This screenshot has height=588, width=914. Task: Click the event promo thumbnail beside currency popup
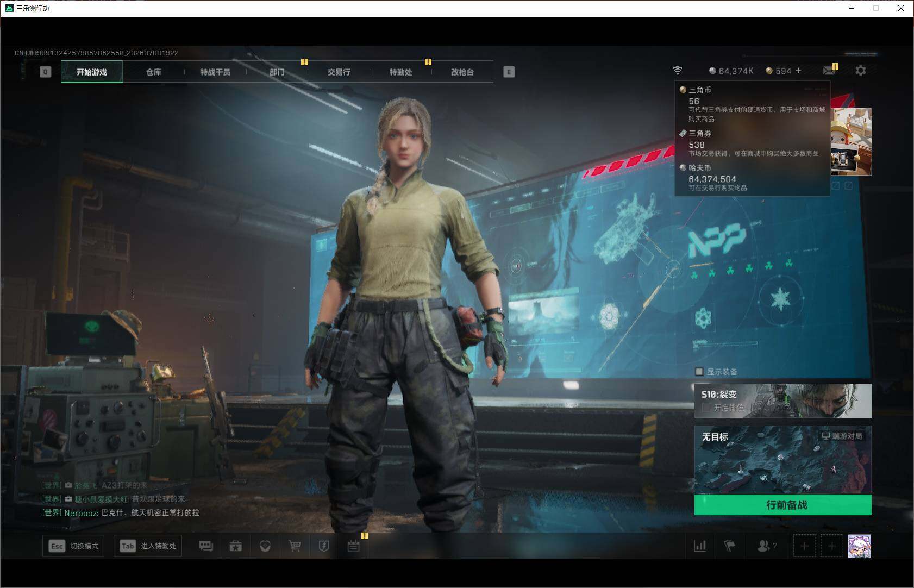click(x=851, y=141)
